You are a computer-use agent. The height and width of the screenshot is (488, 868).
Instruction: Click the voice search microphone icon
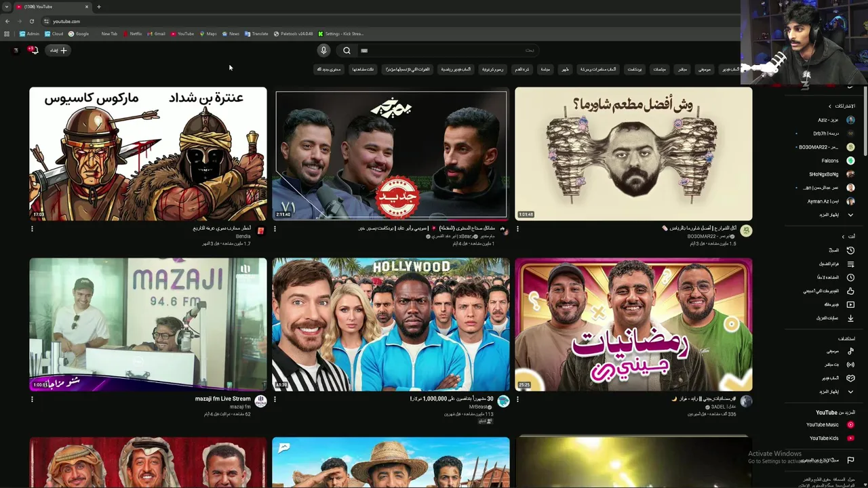coord(323,50)
